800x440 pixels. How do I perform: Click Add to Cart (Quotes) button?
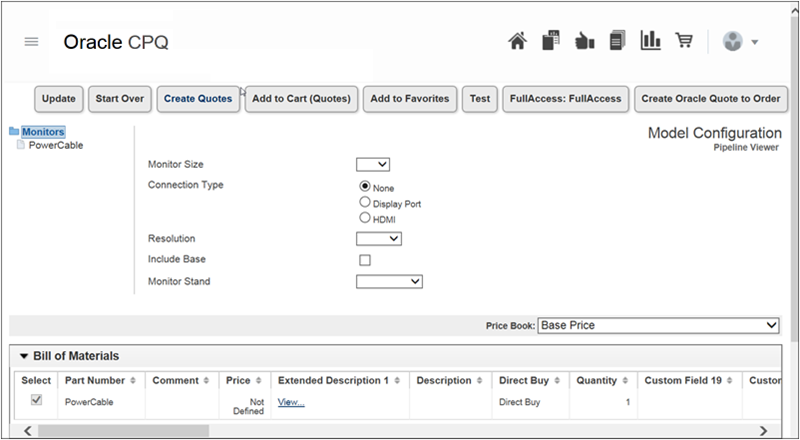(x=302, y=99)
